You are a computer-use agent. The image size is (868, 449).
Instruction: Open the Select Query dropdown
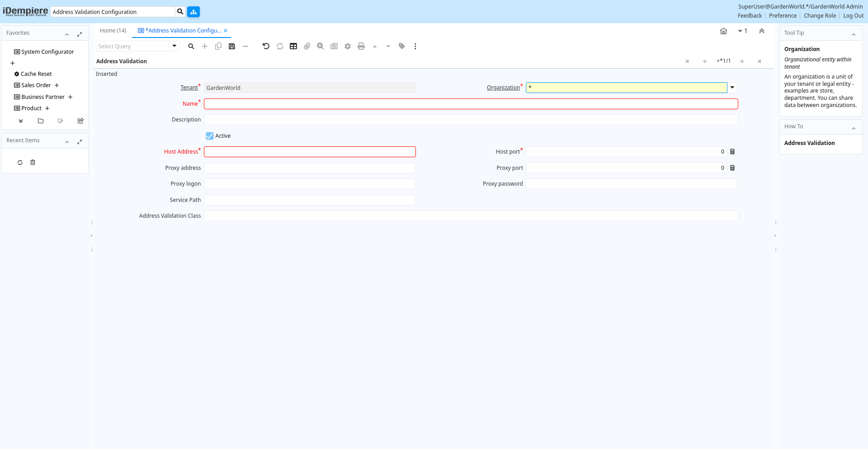pyautogui.click(x=175, y=46)
